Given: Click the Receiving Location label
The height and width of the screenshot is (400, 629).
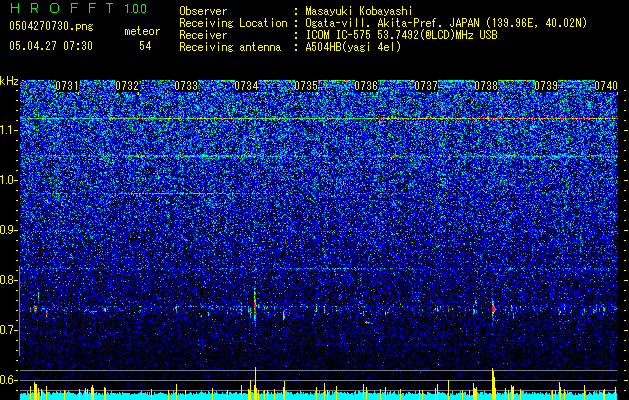Looking at the screenshot, I should [233, 23].
